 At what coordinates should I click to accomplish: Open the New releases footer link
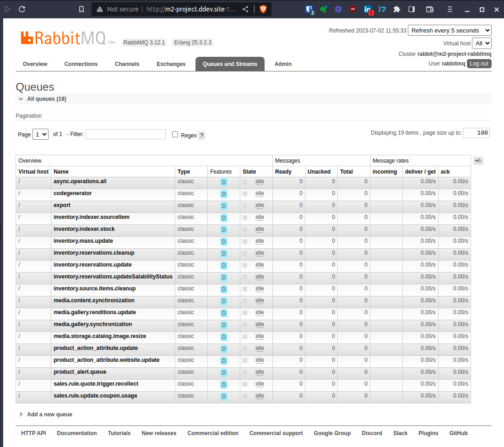coord(159,433)
